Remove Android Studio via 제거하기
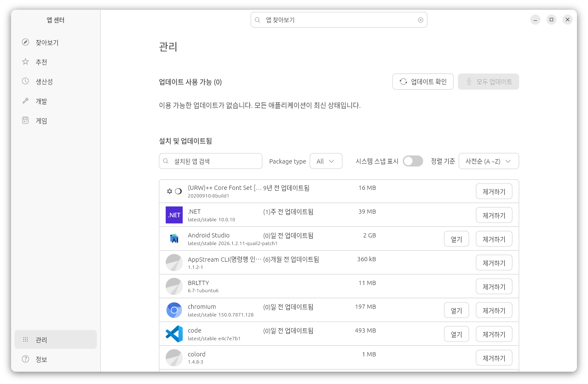Viewport: 588px width, 384px height. 494,239
